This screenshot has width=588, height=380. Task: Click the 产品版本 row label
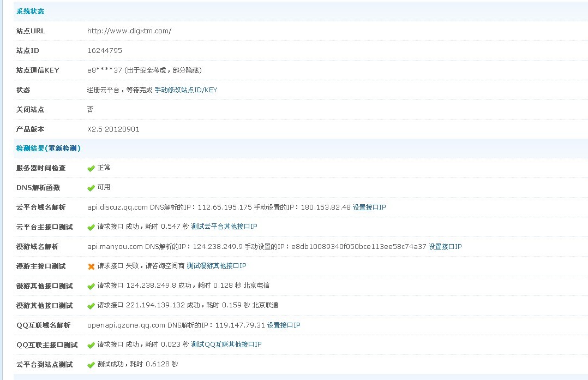31,129
